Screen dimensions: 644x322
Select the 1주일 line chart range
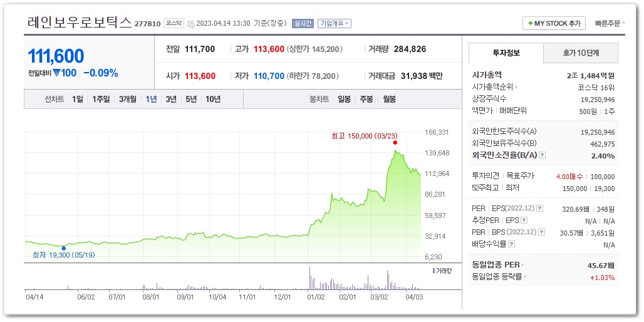tap(101, 99)
